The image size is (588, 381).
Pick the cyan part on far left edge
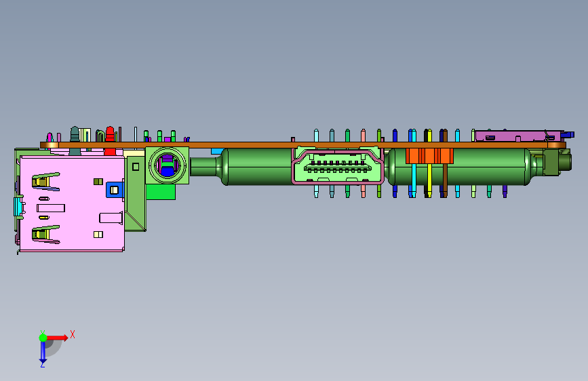pos(17,207)
